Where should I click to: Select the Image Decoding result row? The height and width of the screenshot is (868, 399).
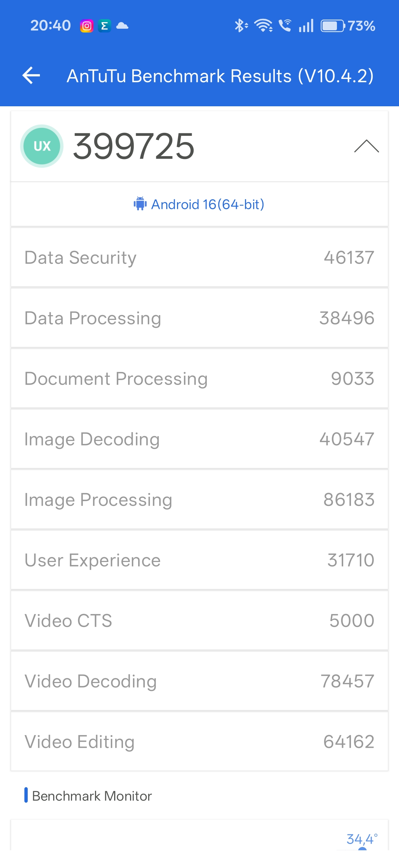(x=199, y=439)
